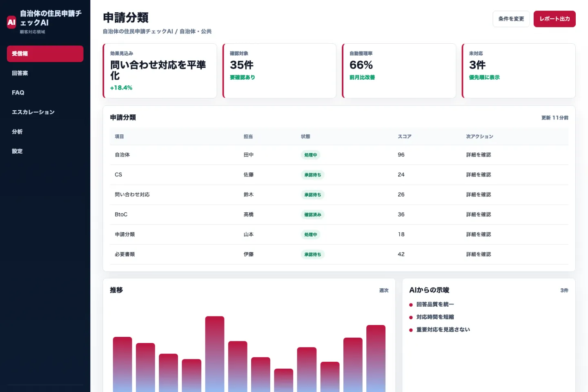Click the 高橋 assignee cell
This screenshot has height=392, width=588.
tap(249, 214)
